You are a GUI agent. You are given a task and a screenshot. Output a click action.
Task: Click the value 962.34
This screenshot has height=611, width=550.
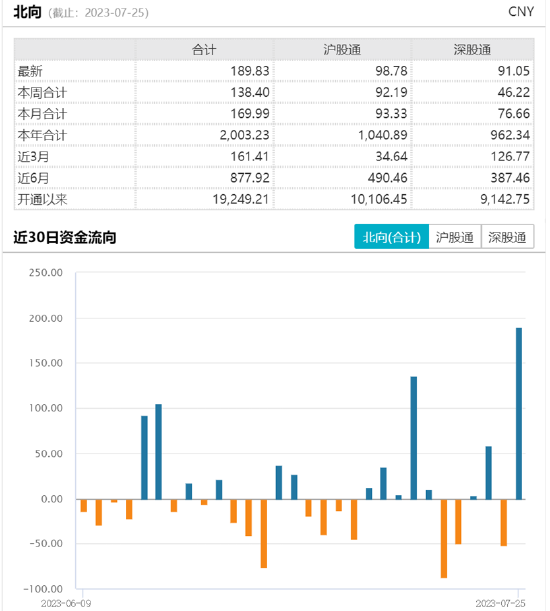pos(510,135)
